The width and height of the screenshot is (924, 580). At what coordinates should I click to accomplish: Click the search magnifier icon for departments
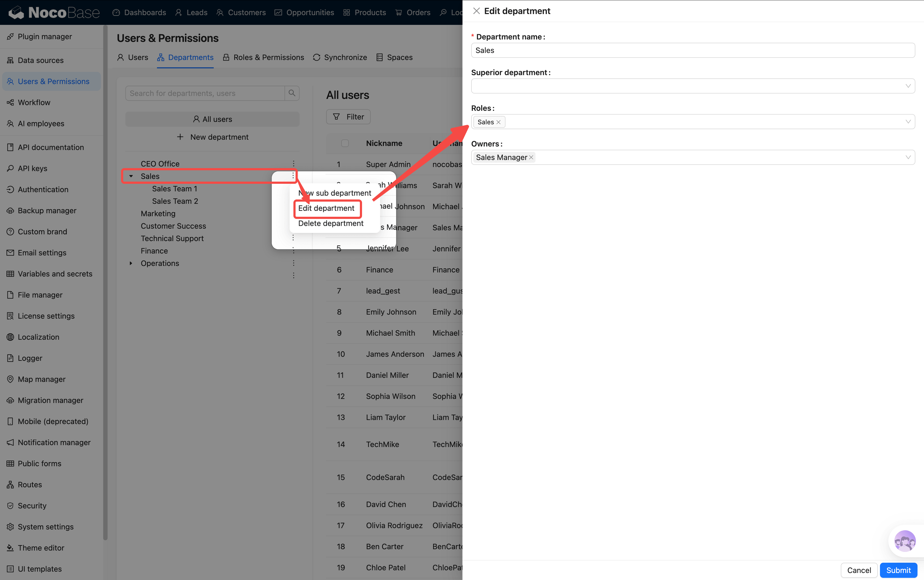tap(292, 93)
